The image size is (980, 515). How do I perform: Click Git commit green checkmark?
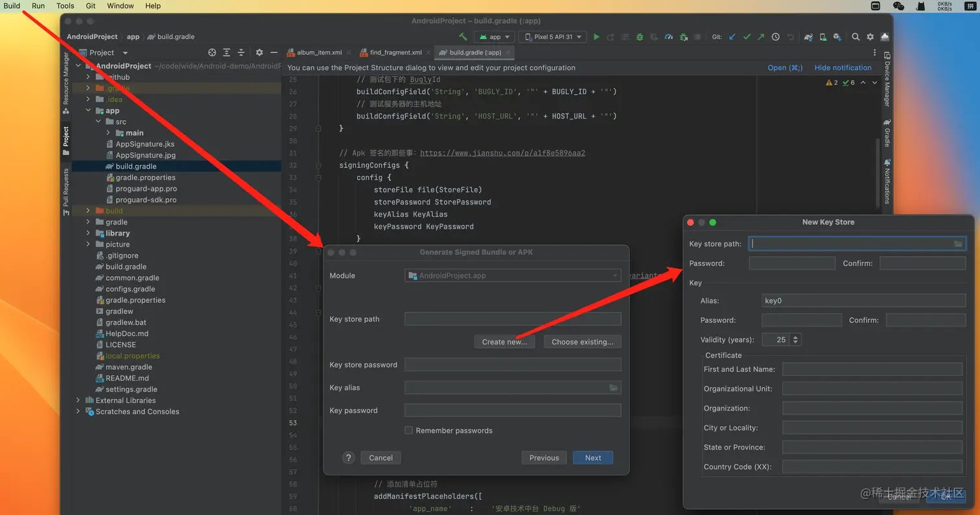point(747,37)
